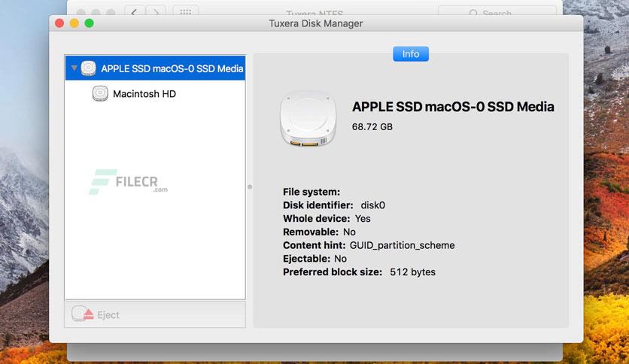Click the Removable No entry
Image resolution: width=629 pixels, height=364 pixels.
[x=319, y=232]
